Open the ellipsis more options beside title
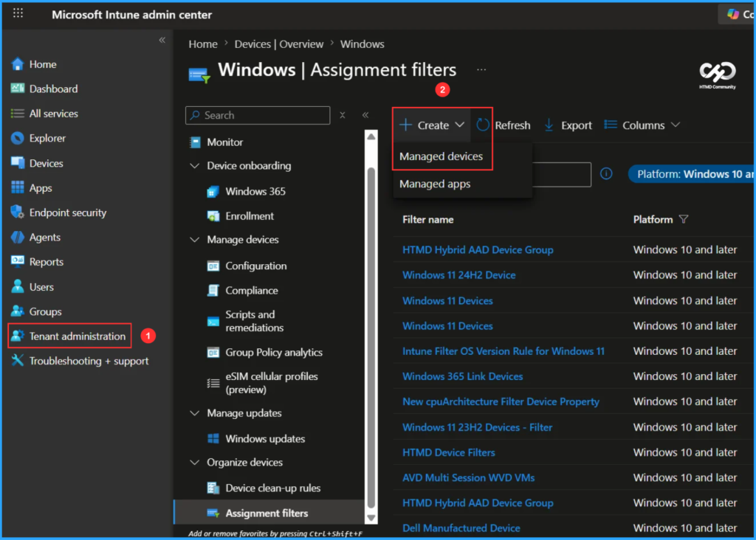The image size is (756, 540). pos(481,69)
